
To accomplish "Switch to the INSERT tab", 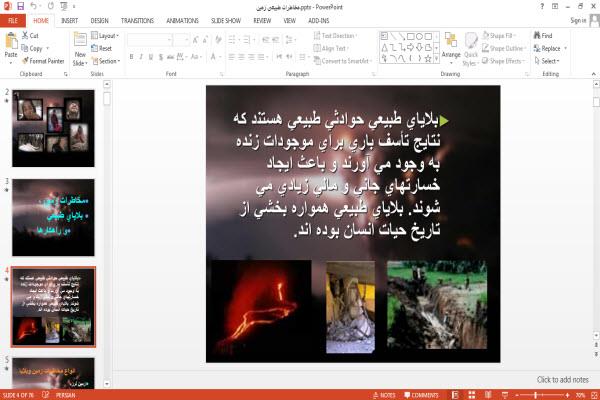I will pyautogui.click(x=69, y=21).
